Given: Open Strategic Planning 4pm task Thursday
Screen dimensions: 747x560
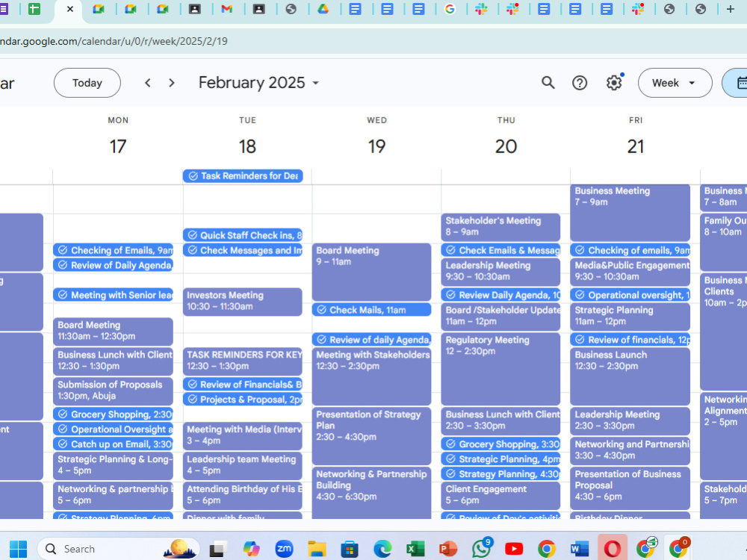Looking at the screenshot, I should coord(500,459).
